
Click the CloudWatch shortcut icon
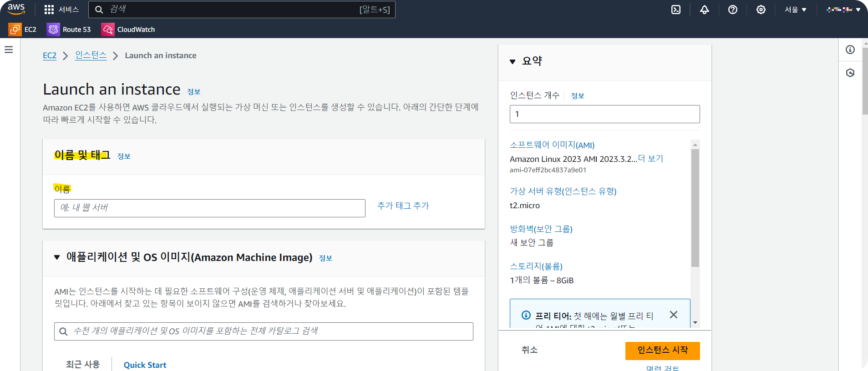click(108, 30)
